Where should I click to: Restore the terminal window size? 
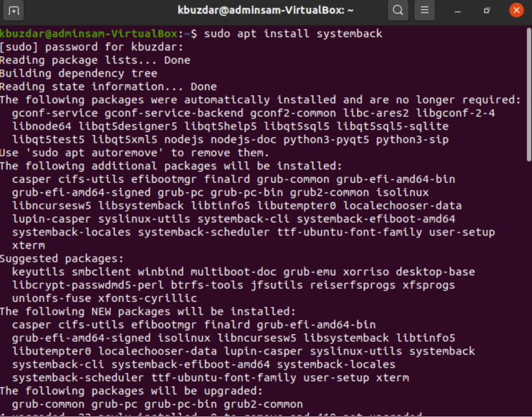click(x=487, y=10)
